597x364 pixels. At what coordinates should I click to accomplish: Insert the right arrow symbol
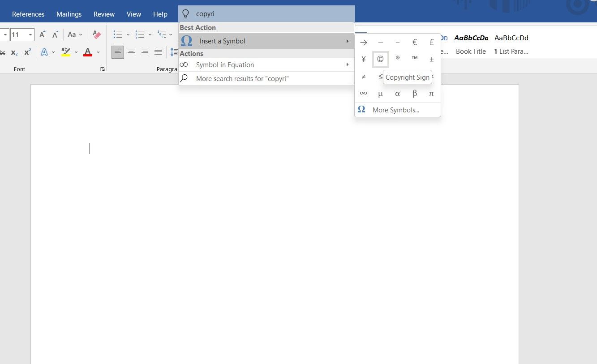tap(364, 43)
